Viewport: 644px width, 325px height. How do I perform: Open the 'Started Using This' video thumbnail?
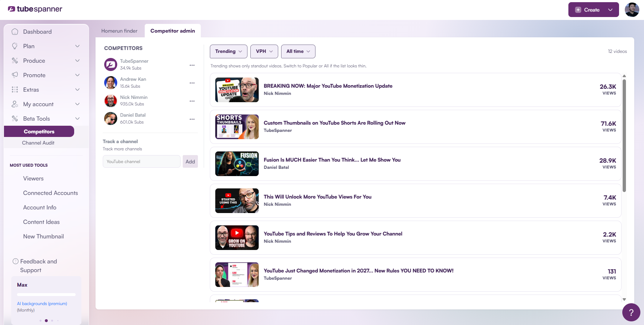[x=237, y=201]
